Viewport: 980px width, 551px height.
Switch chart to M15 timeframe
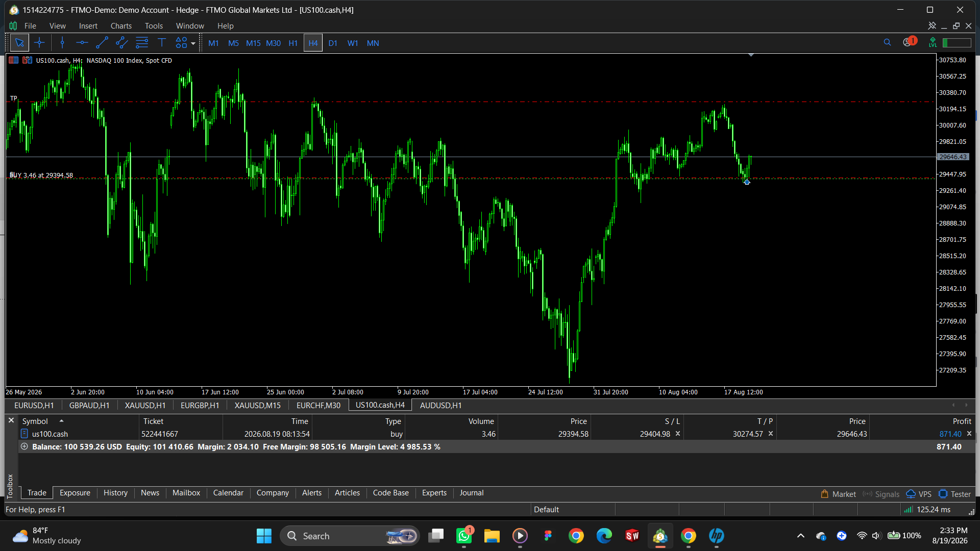(253, 43)
